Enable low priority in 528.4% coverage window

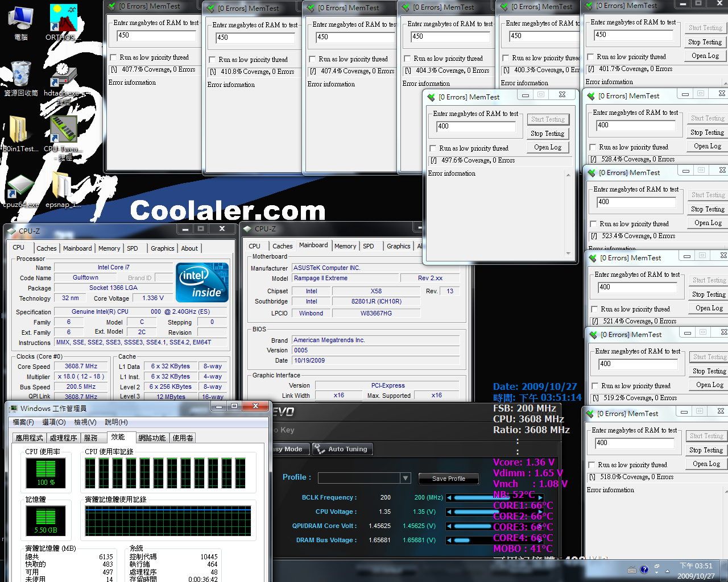593,147
